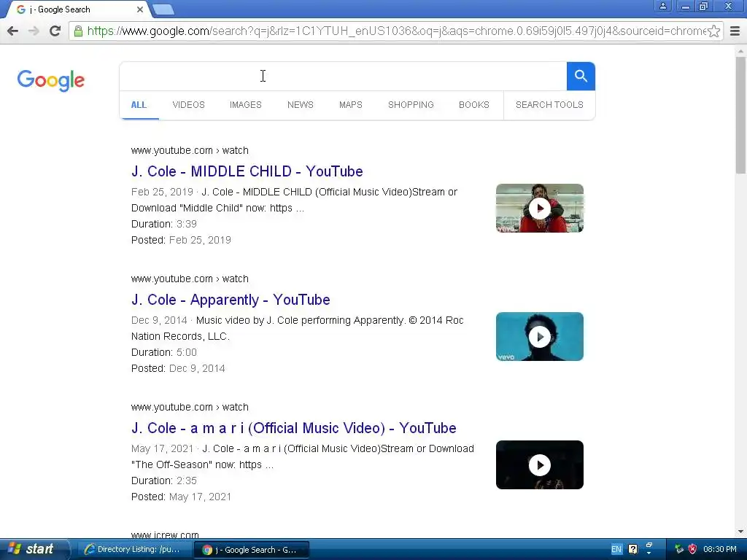The image size is (747, 560).
Task: Click "Posted: Dec 9, 2014" text
Action: pos(178,368)
